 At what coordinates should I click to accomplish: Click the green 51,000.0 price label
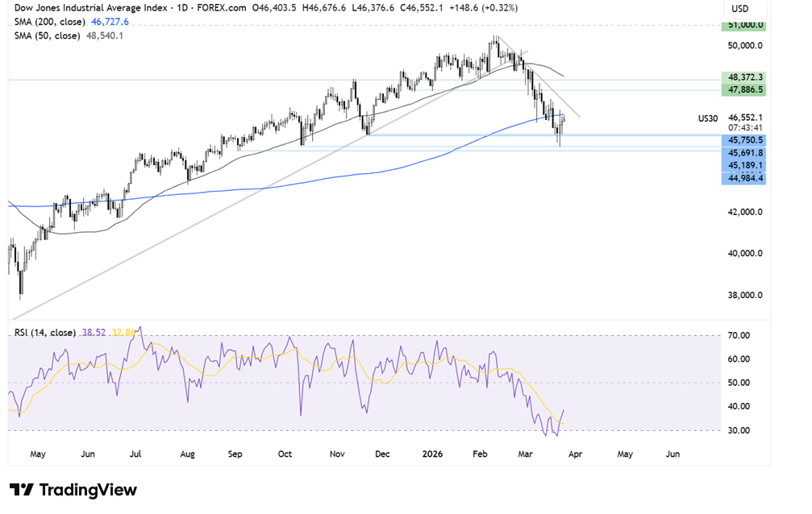tap(742, 25)
